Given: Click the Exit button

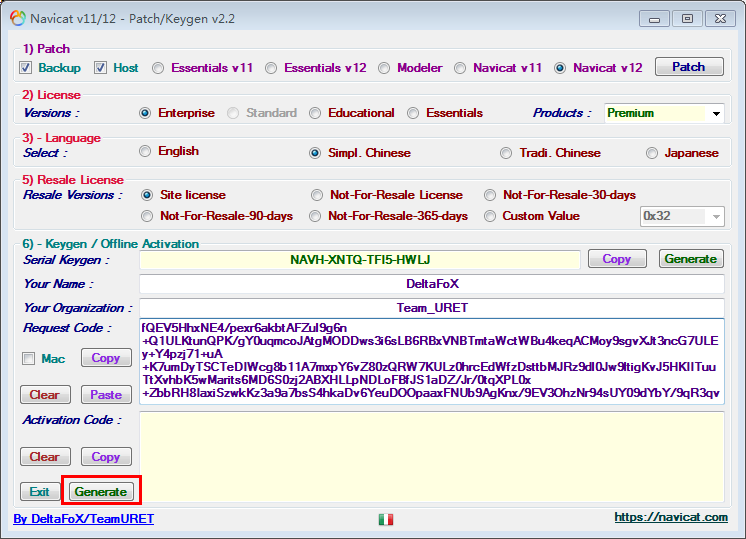Looking at the screenshot, I should click(x=40, y=491).
